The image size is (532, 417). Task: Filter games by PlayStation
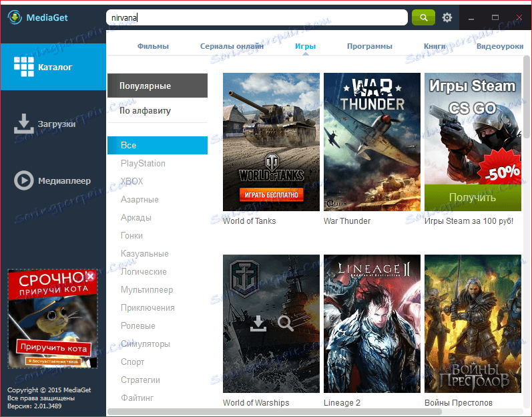(x=143, y=163)
